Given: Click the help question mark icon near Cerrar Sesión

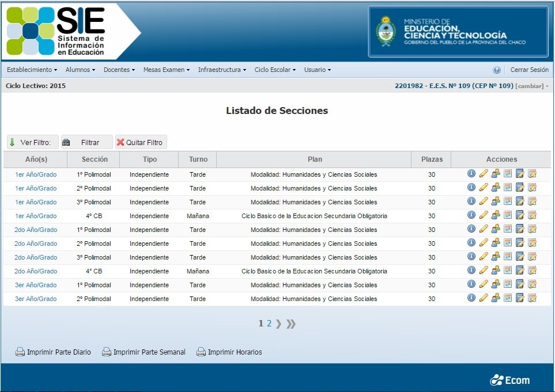Looking at the screenshot, I should click(497, 70).
